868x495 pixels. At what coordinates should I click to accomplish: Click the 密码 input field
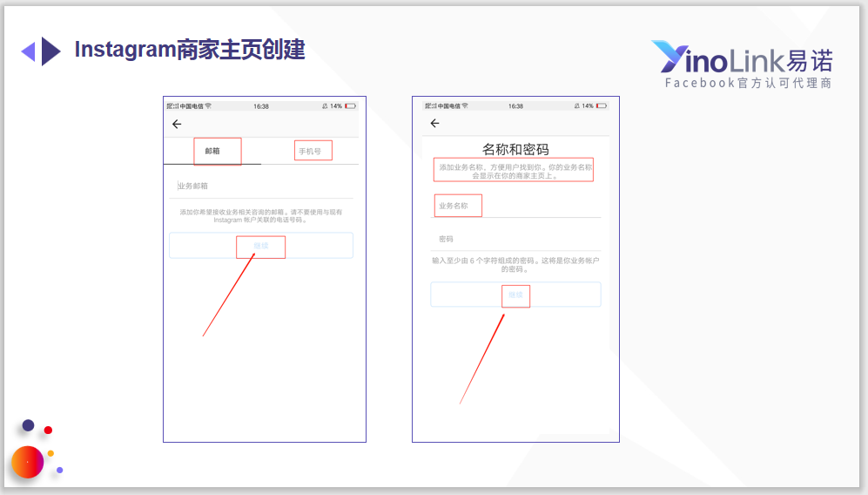point(515,239)
